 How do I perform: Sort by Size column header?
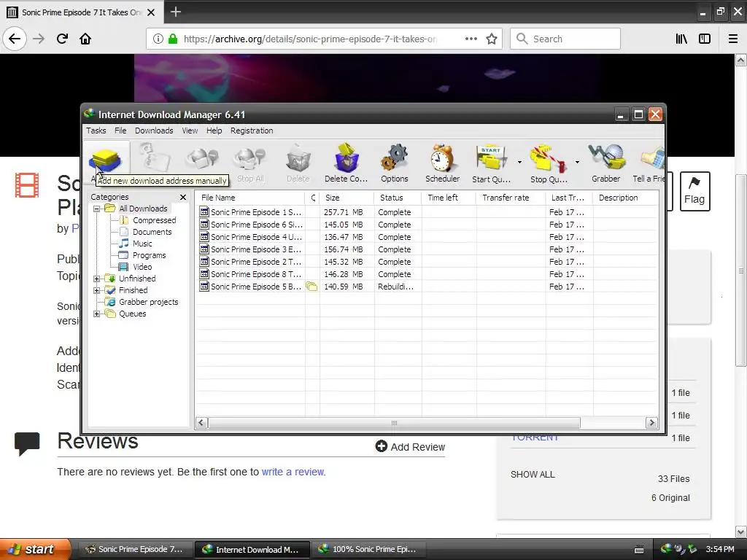(x=347, y=198)
